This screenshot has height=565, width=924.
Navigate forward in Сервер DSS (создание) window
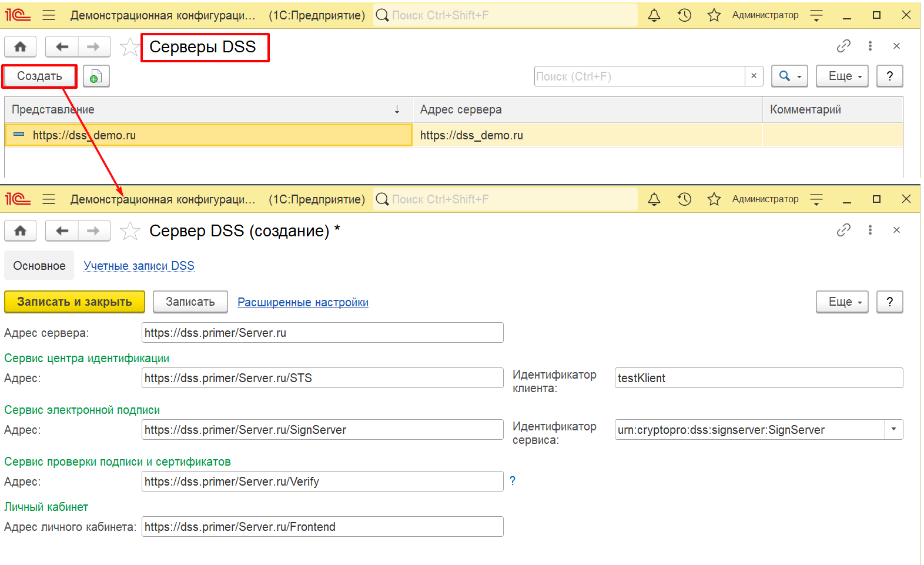93,230
